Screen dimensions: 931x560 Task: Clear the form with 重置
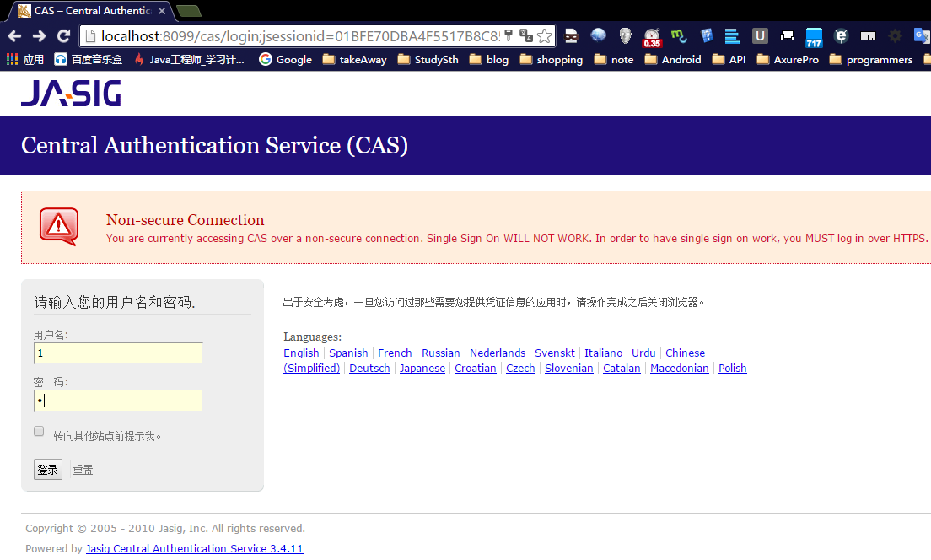click(83, 470)
